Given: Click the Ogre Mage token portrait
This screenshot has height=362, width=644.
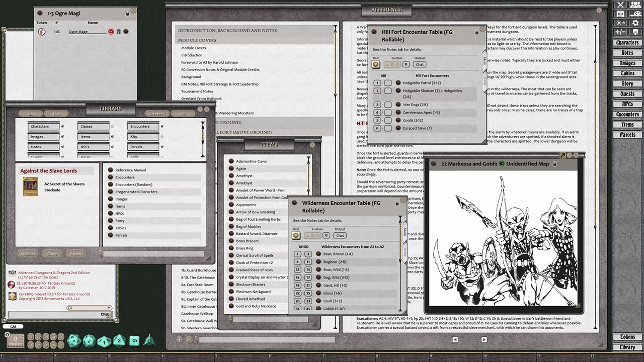Looking at the screenshot, I should click(41, 32).
